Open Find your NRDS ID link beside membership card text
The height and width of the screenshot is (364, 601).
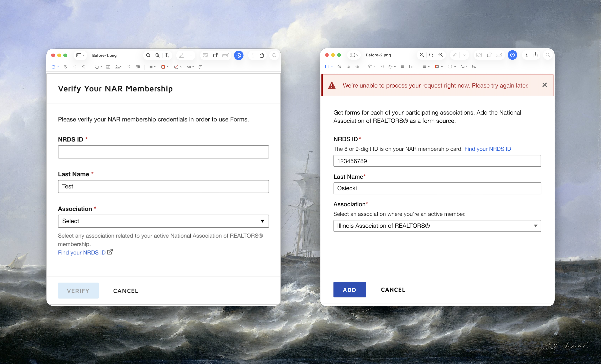click(x=488, y=149)
